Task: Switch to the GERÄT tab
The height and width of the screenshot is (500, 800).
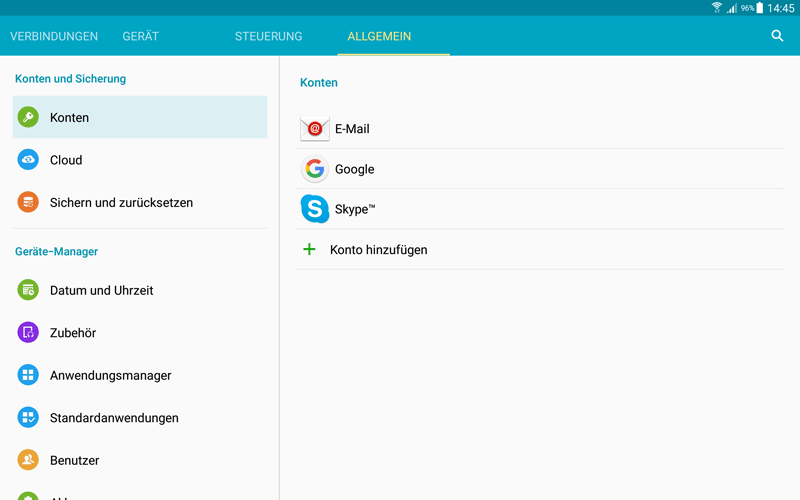Action: (141, 36)
